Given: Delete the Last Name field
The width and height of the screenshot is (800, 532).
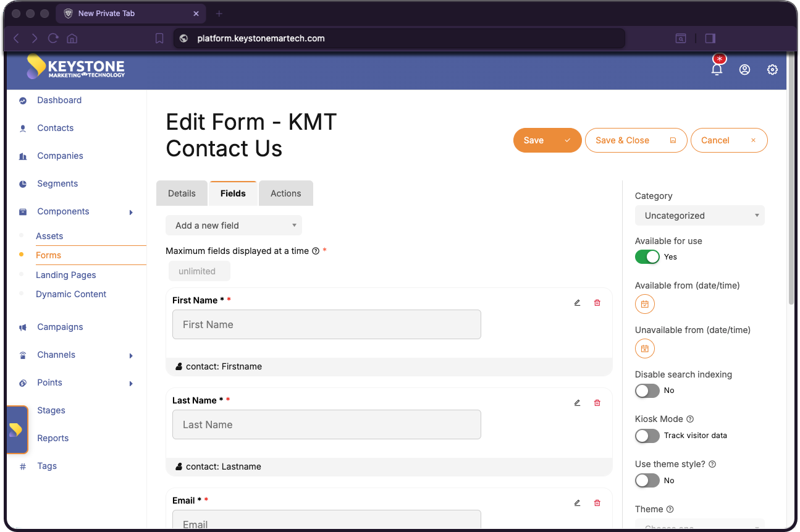Looking at the screenshot, I should [597, 403].
